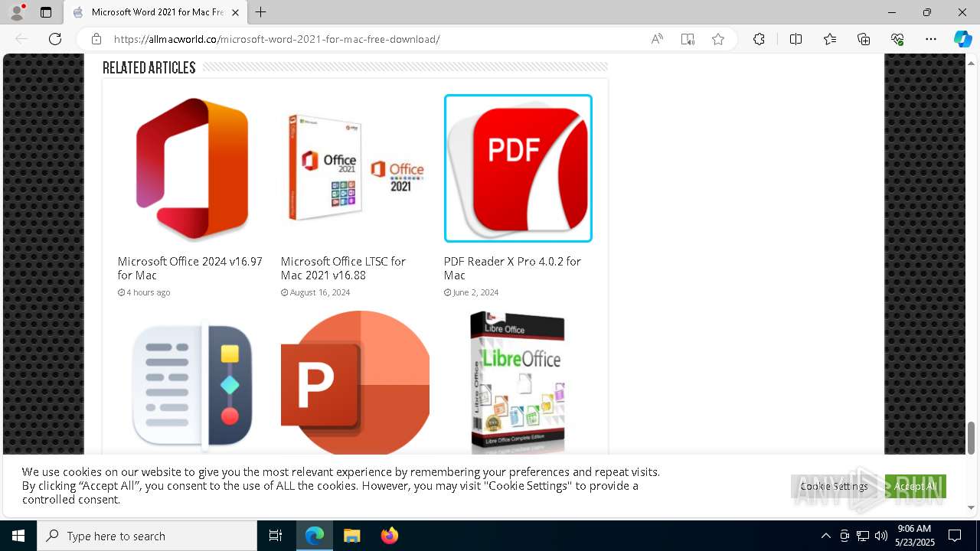The width and height of the screenshot is (980, 551).
Task: Show hidden system tray icons
Action: pos(825,536)
